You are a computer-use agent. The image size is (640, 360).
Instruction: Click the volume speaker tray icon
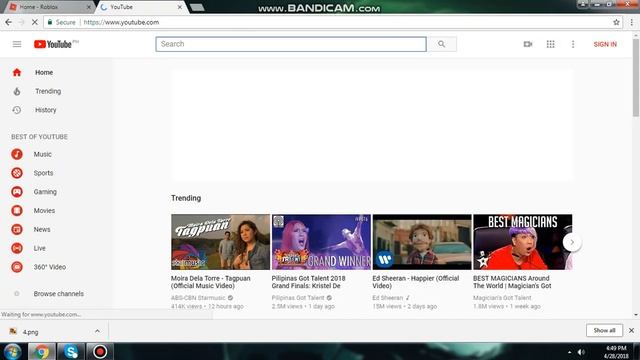click(x=581, y=352)
